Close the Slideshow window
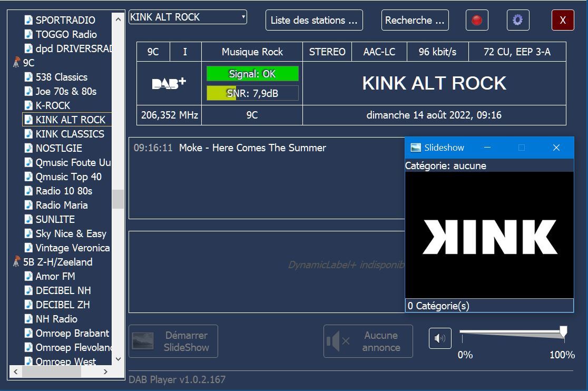 coord(556,148)
